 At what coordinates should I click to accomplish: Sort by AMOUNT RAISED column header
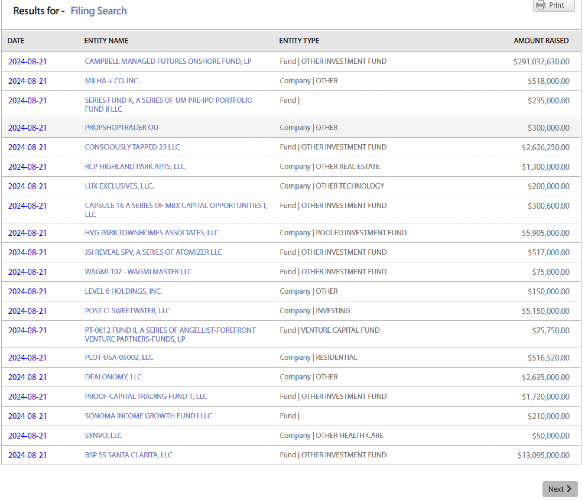[x=541, y=41]
